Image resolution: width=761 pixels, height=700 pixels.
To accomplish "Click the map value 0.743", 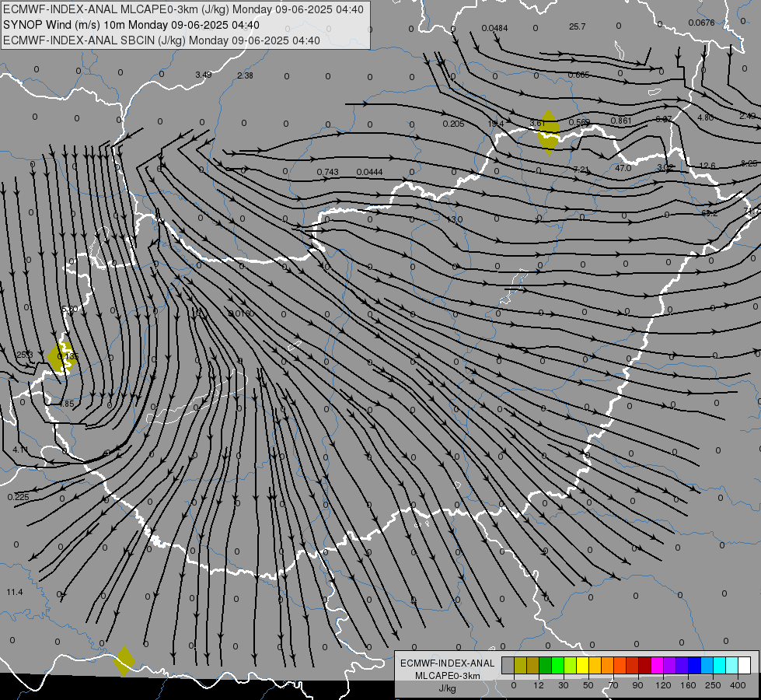I will pos(327,172).
